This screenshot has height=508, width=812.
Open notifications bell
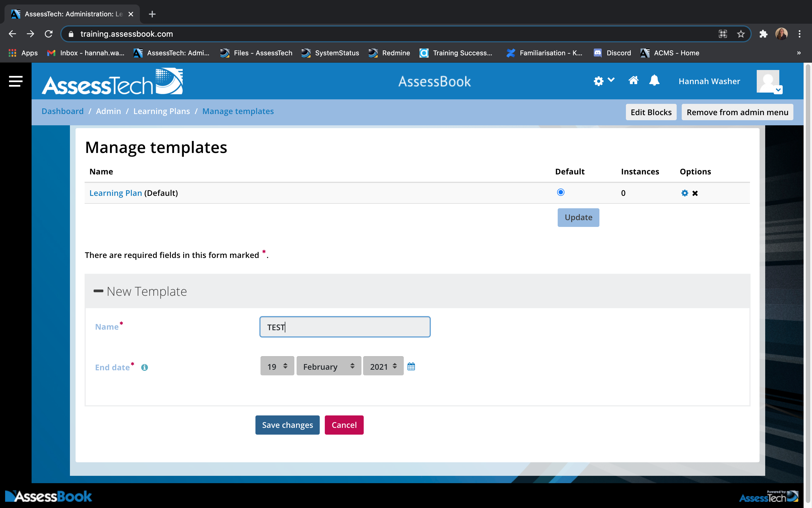point(654,81)
